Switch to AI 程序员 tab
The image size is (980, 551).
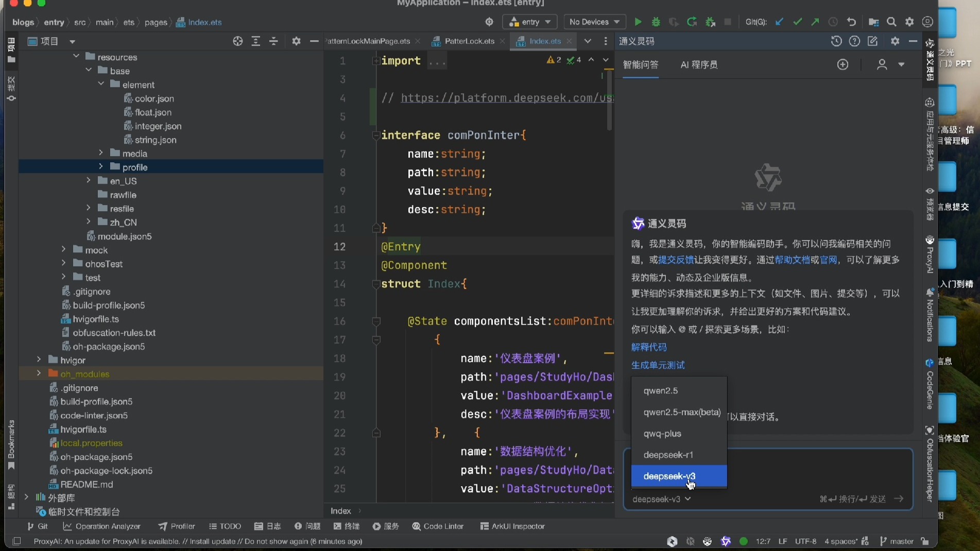(699, 65)
